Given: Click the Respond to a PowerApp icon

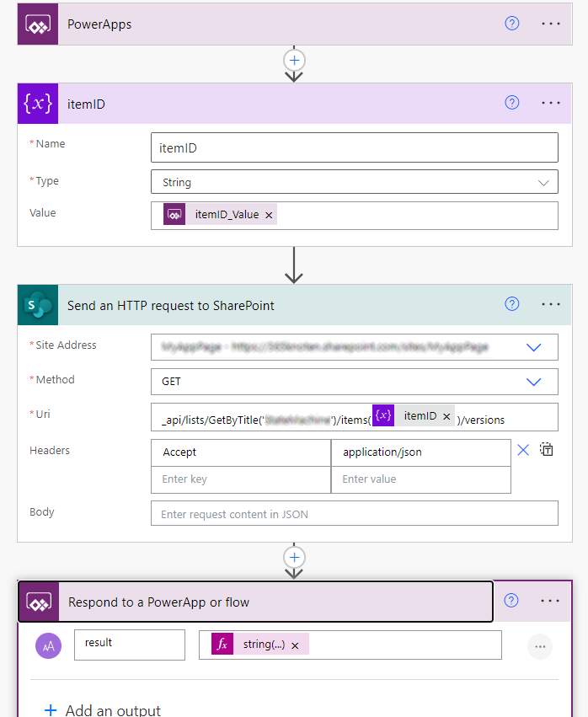Looking at the screenshot, I should pyautogui.click(x=39, y=602).
